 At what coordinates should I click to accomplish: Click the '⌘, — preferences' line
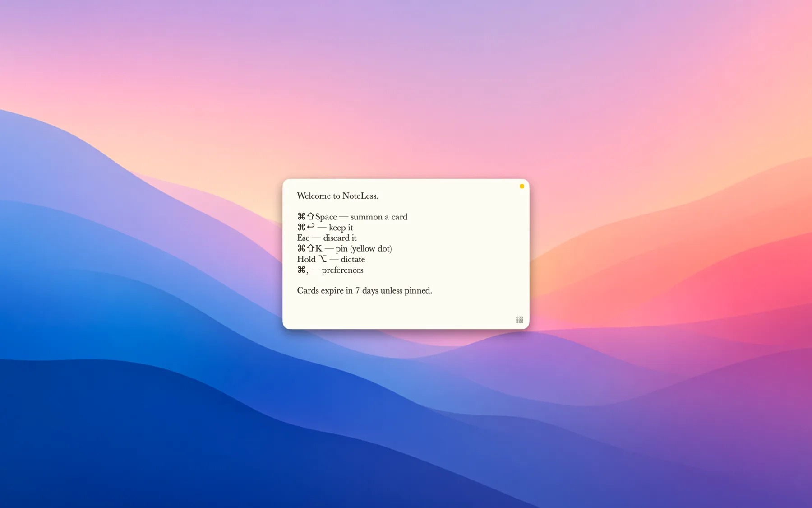330,270
